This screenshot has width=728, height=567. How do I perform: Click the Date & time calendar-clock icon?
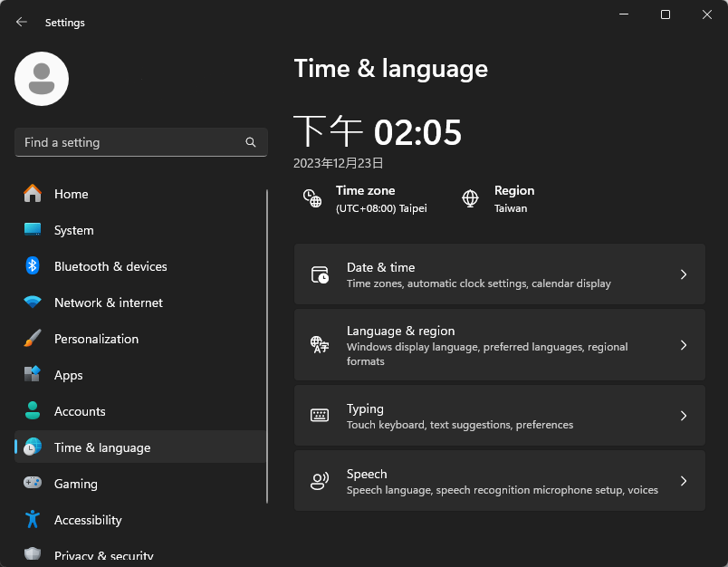click(x=320, y=274)
